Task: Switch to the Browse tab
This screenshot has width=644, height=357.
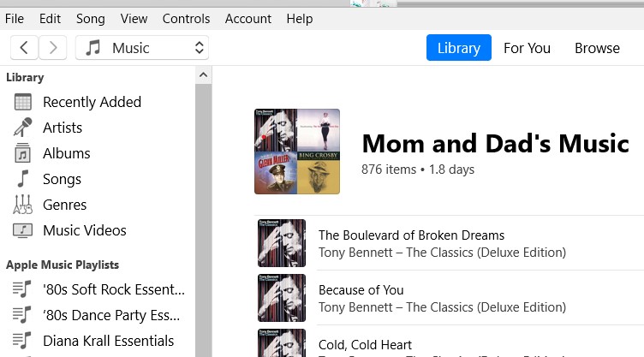Action: coord(597,48)
